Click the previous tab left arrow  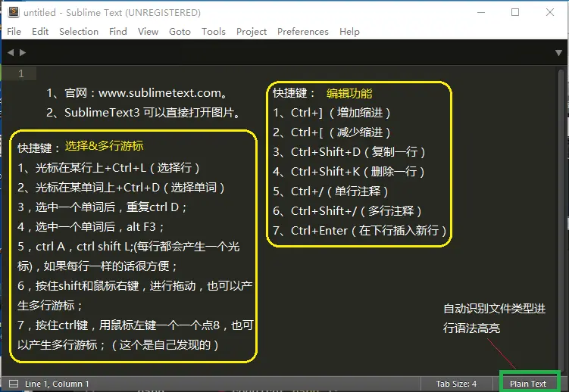pos(11,52)
